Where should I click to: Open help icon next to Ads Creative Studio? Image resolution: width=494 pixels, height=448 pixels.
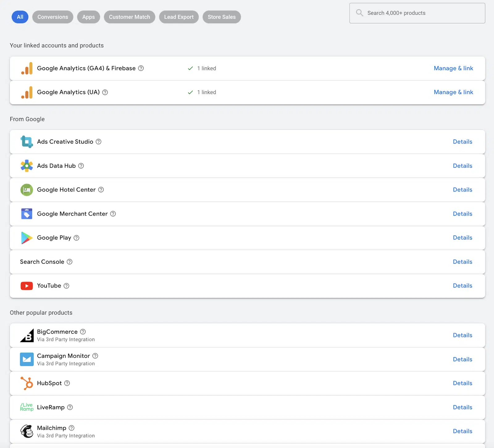tap(98, 142)
